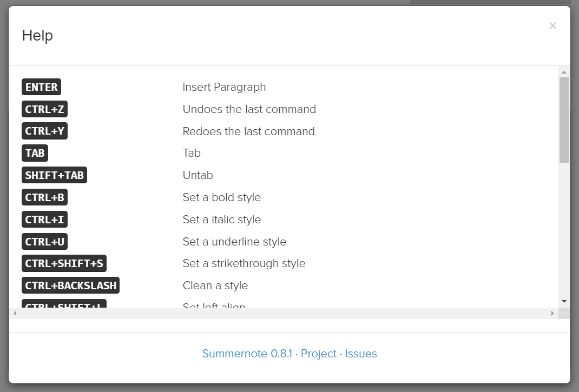Close the Help dialog with X

tap(552, 26)
